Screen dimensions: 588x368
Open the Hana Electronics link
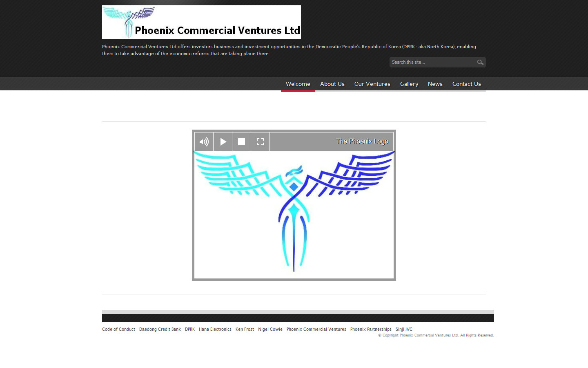pos(215,329)
